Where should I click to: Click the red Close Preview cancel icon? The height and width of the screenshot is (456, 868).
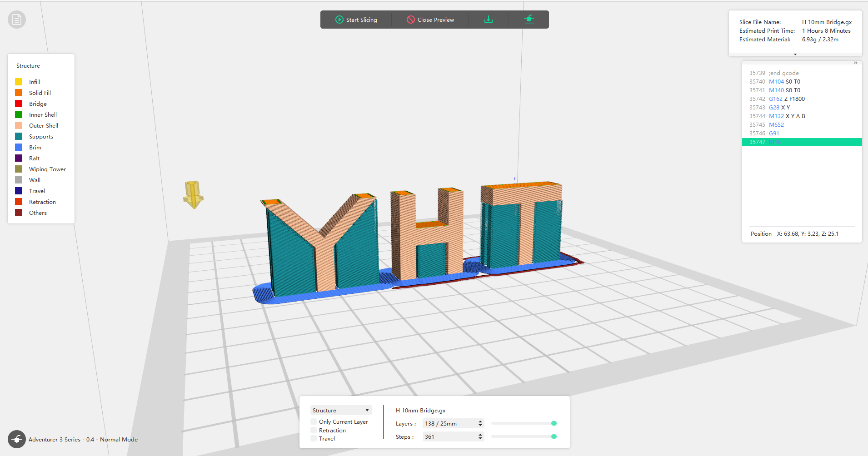click(x=411, y=20)
